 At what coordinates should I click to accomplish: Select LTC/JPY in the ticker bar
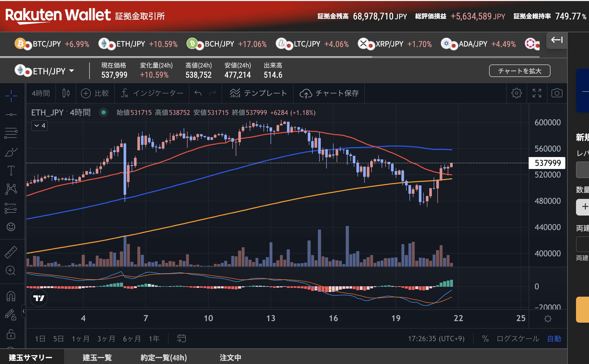[312, 44]
